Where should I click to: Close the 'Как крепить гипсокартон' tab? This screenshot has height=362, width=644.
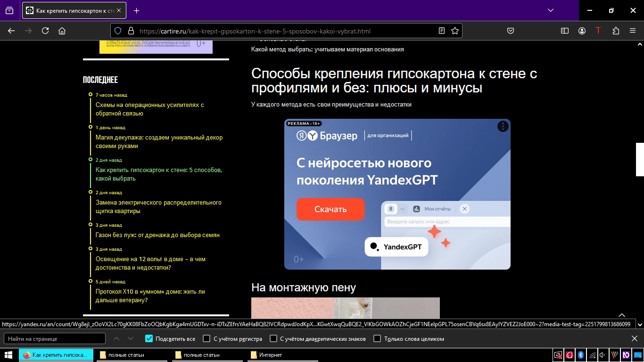click(x=119, y=10)
